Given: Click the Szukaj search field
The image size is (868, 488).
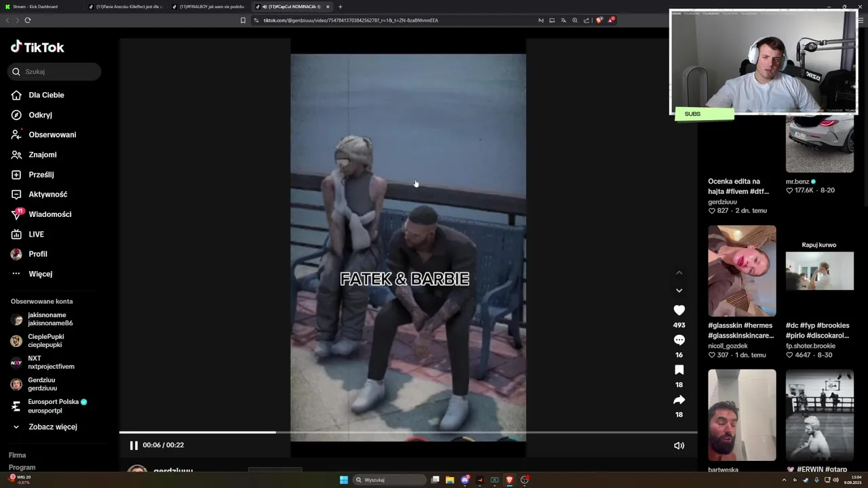Looking at the screenshot, I should pyautogui.click(x=56, y=72).
